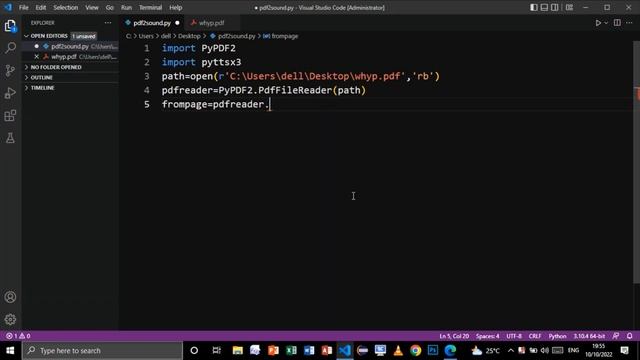Close whyp.pdf in Open Editors
The height and width of the screenshot is (360, 640).
(37, 57)
